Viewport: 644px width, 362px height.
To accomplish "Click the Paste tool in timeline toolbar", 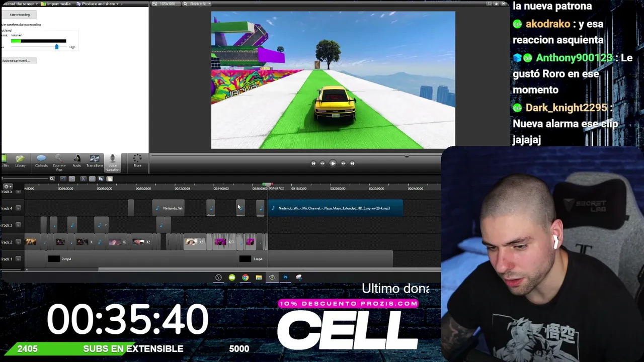I will 110,178.
